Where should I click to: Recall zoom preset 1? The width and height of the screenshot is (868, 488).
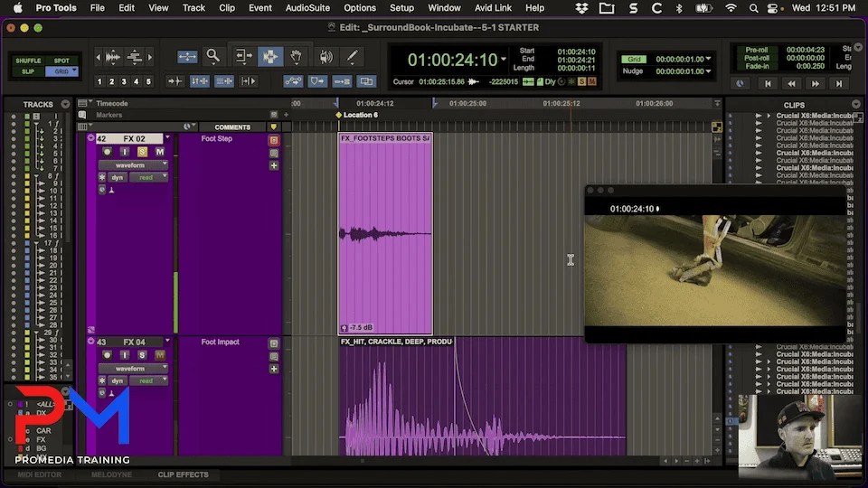[x=99, y=81]
